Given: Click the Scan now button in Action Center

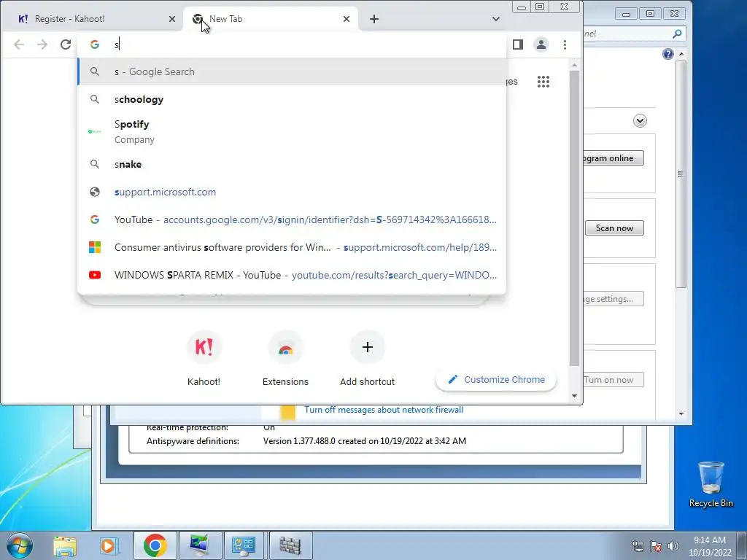Looking at the screenshot, I should click(x=614, y=228).
